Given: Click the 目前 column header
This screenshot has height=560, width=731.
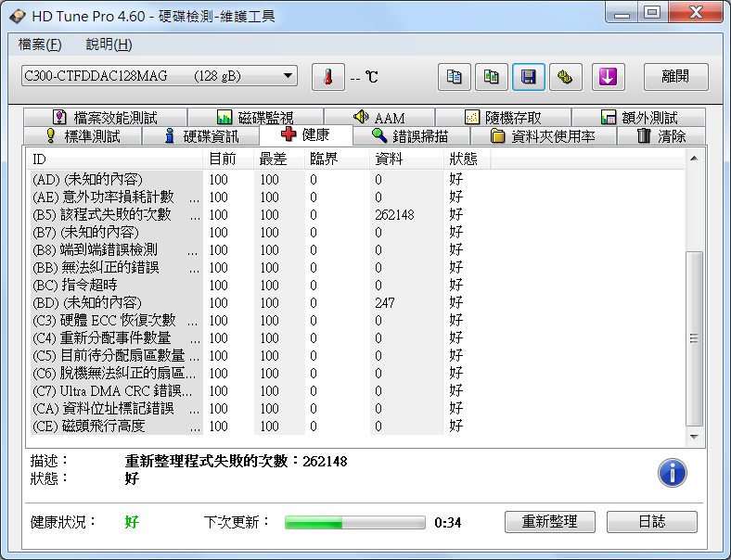Looking at the screenshot, I should (228, 159).
